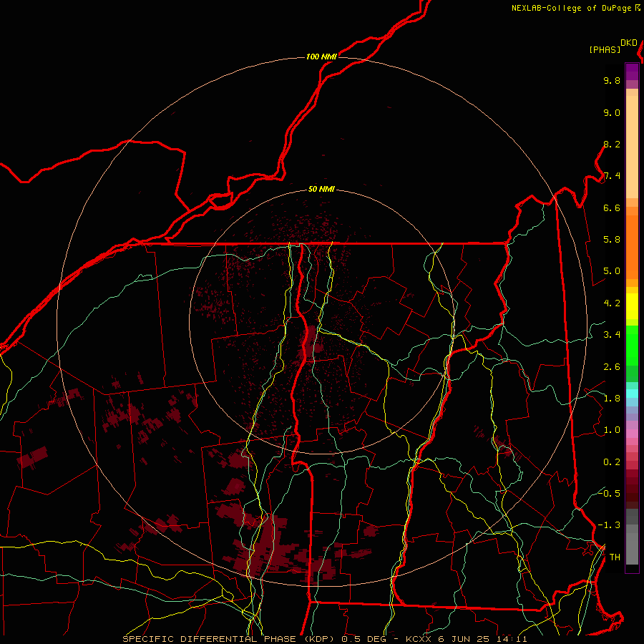Select the -1.3 legend value
The width and height of the screenshot is (644, 644).
609,526
